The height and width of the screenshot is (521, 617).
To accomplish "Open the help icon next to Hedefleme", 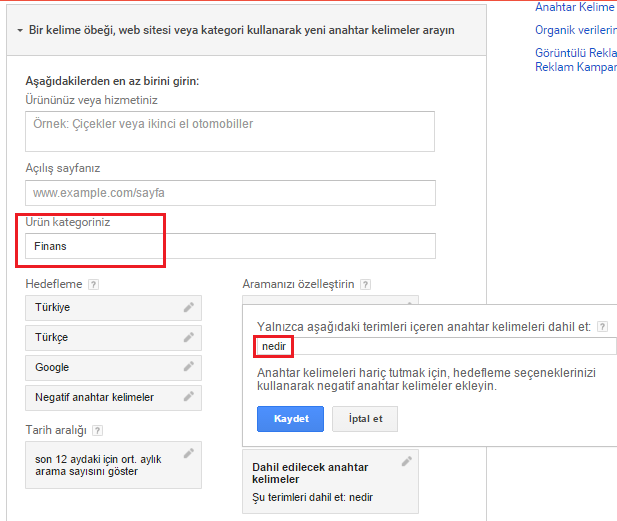I will pos(92,285).
